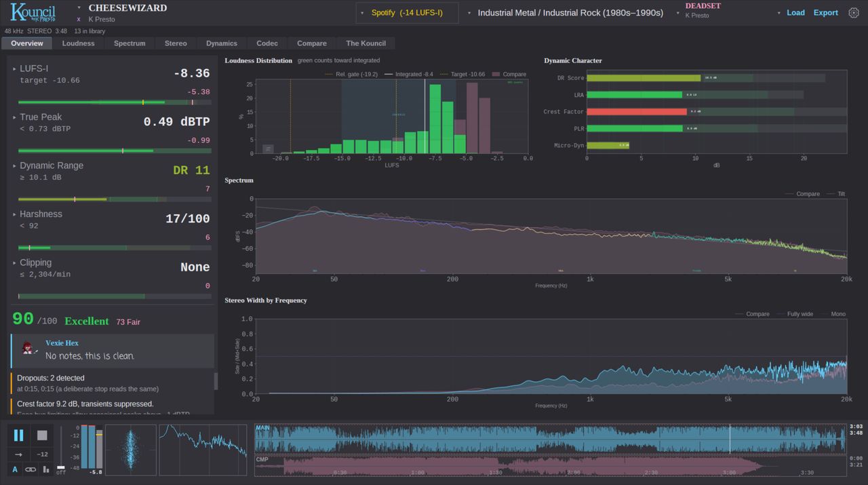
Task: Pause playback with the pause button
Action: [x=19, y=435]
